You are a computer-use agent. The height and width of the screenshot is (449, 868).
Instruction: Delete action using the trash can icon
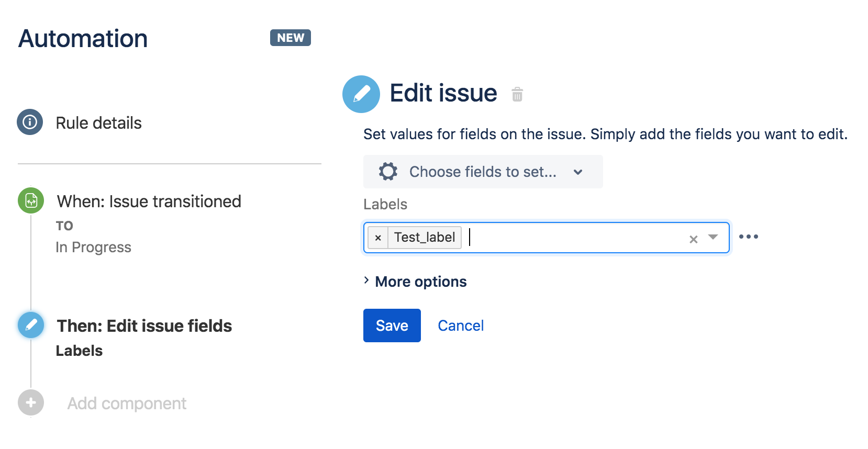point(517,94)
